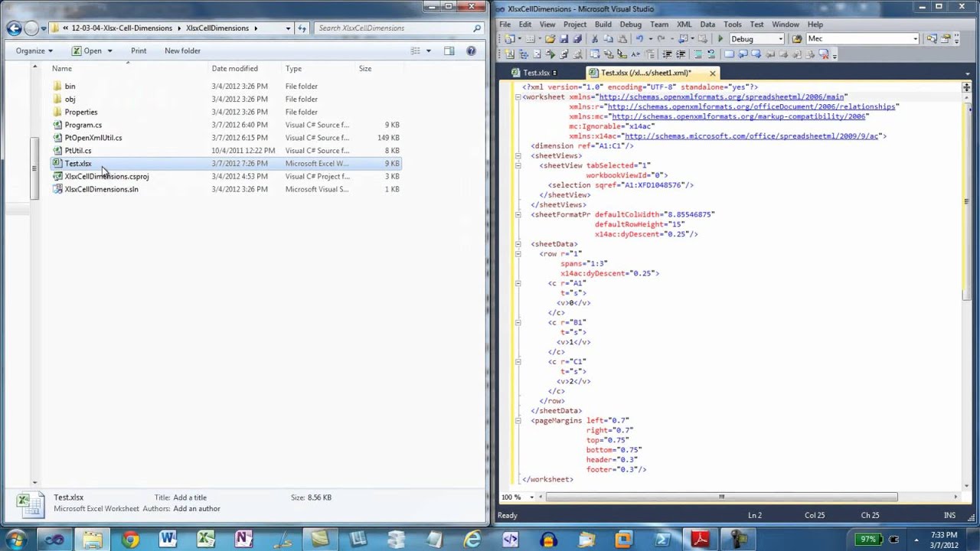Collapse the sheetViews outlining node

(x=518, y=155)
